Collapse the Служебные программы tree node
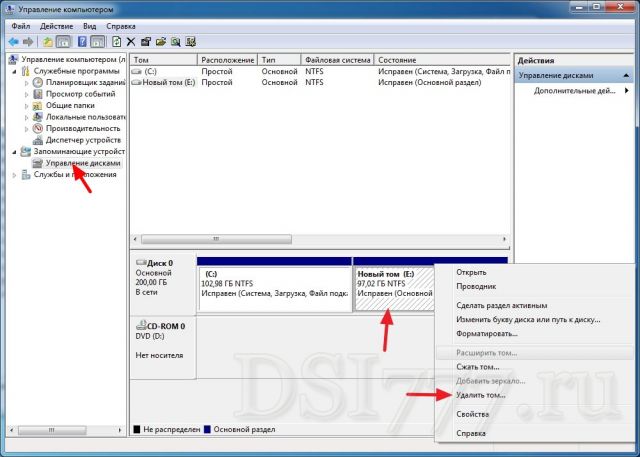Screen dimensions: 640x457 tap(14, 71)
